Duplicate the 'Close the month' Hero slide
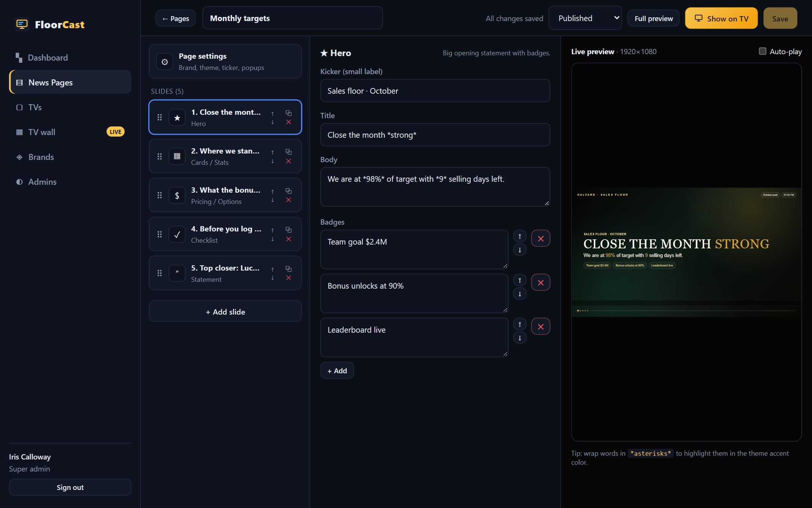The height and width of the screenshot is (508, 812). coord(288,113)
